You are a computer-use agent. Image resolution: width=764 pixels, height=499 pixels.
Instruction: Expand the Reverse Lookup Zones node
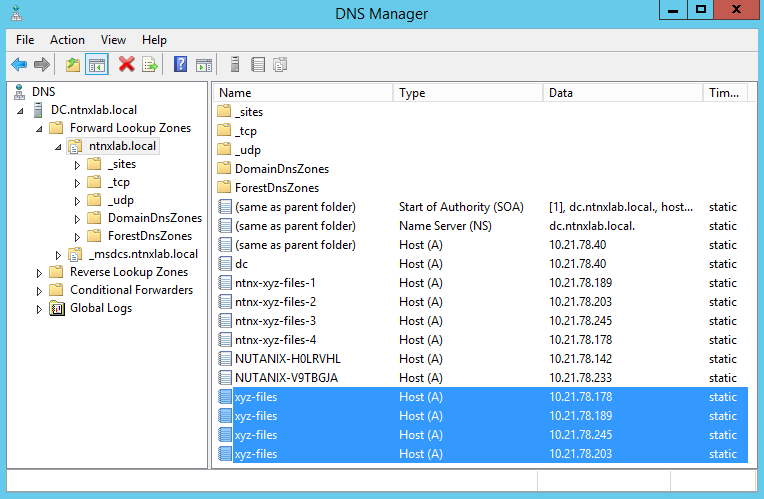point(39,273)
